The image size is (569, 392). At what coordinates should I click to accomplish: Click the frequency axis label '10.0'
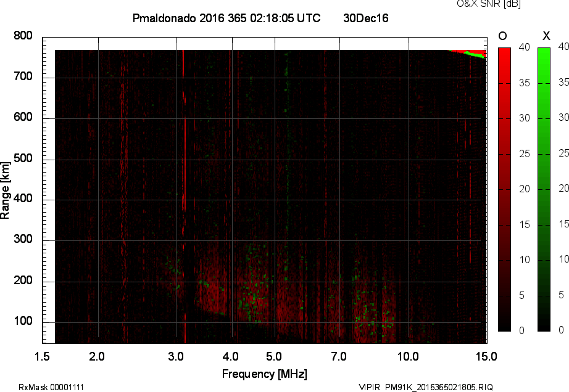tap(409, 356)
